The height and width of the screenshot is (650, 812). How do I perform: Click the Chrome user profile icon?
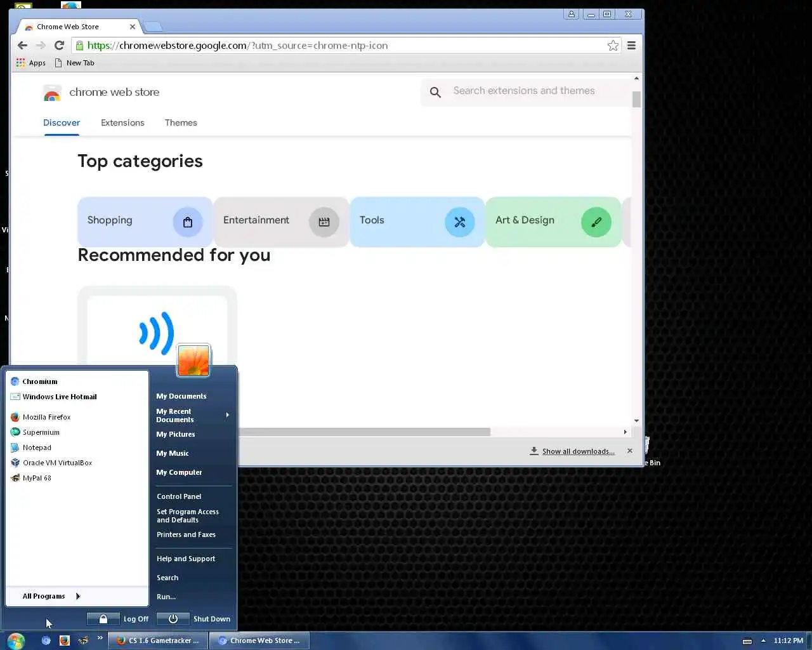pyautogui.click(x=572, y=14)
